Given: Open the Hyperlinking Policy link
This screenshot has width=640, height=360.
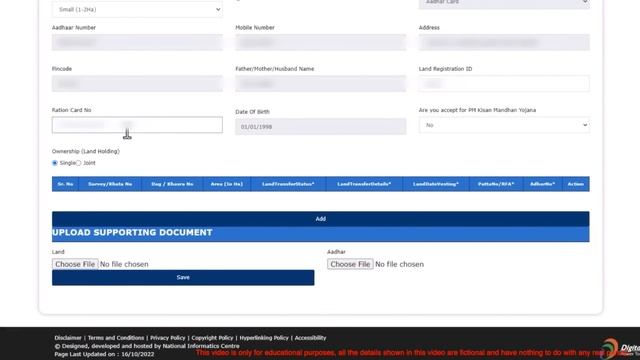Looking at the screenshot, I should click(x=264, y=338).
